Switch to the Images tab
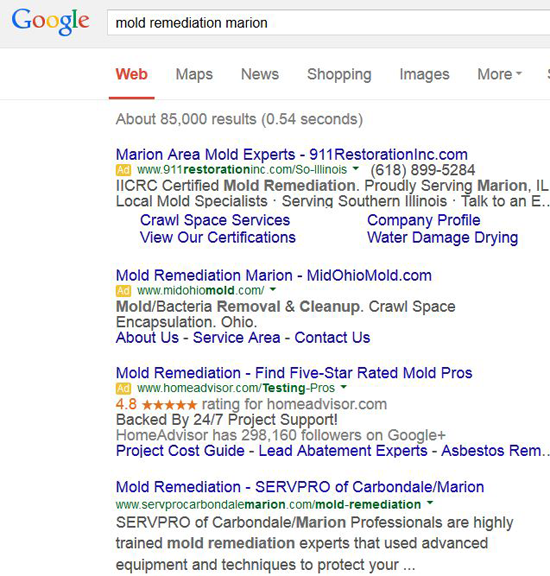 [424, 74]
